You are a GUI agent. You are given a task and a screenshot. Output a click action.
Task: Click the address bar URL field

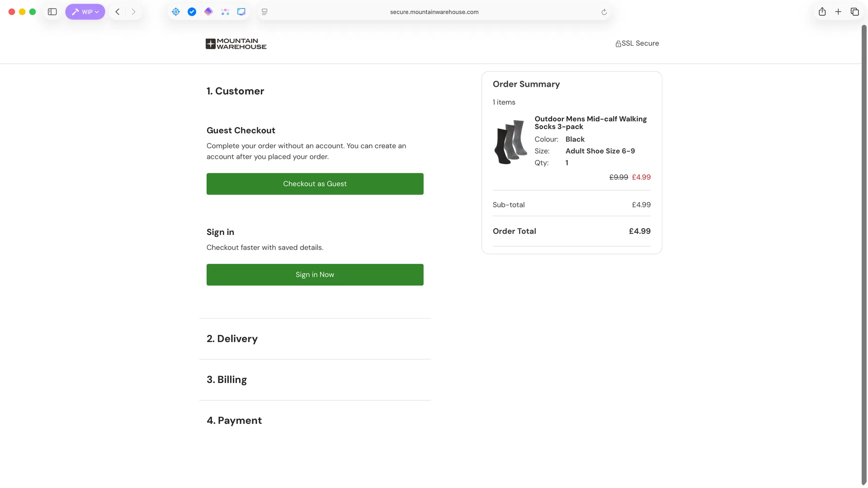coord(434,12)
